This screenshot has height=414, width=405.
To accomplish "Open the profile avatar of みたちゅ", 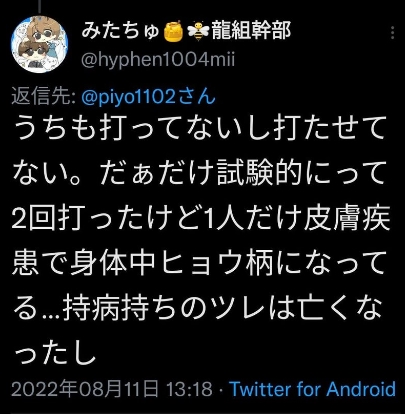I will [40, 44].
